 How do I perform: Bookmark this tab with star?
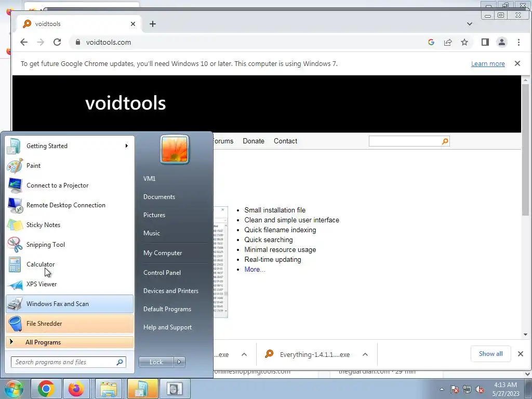(464, 42)
